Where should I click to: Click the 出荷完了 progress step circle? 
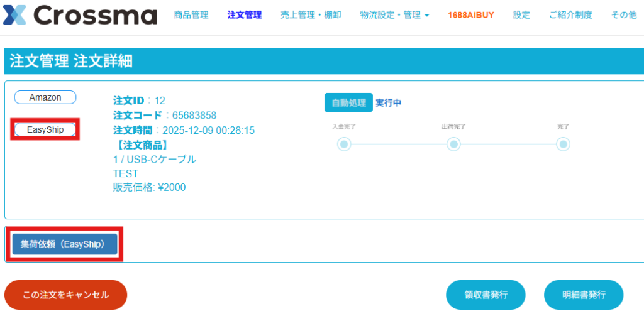click(453, 144)
